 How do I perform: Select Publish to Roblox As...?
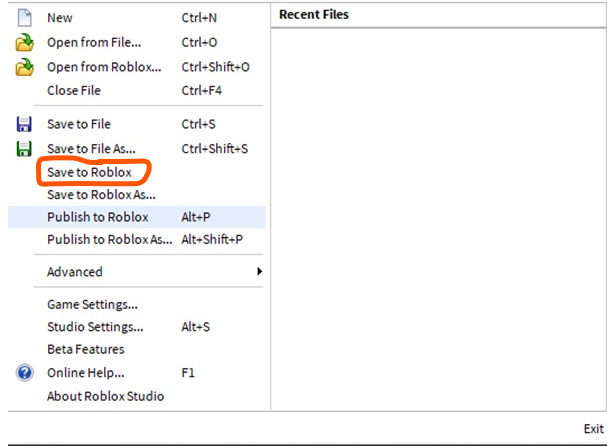(x=110, y=240)
